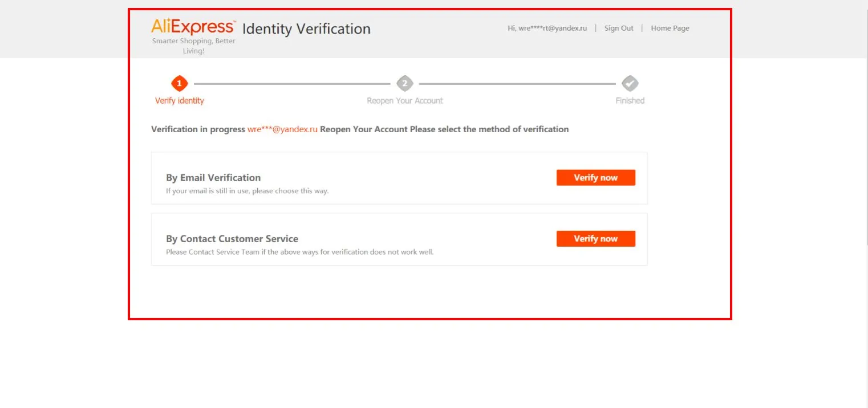Screen dimensions: 868x408
Task: Click the Smarter Shopping, Better Living tagline
Action: click(x=194, y=46)
